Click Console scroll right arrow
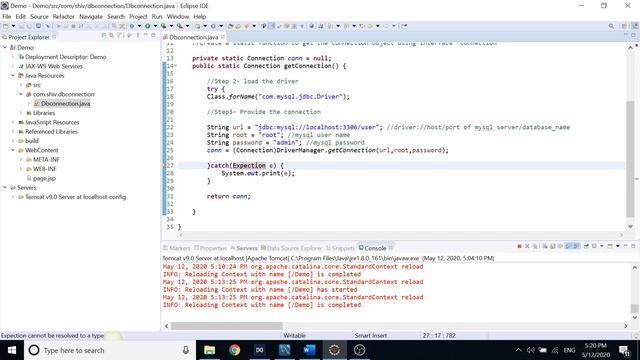 point(625,326)
